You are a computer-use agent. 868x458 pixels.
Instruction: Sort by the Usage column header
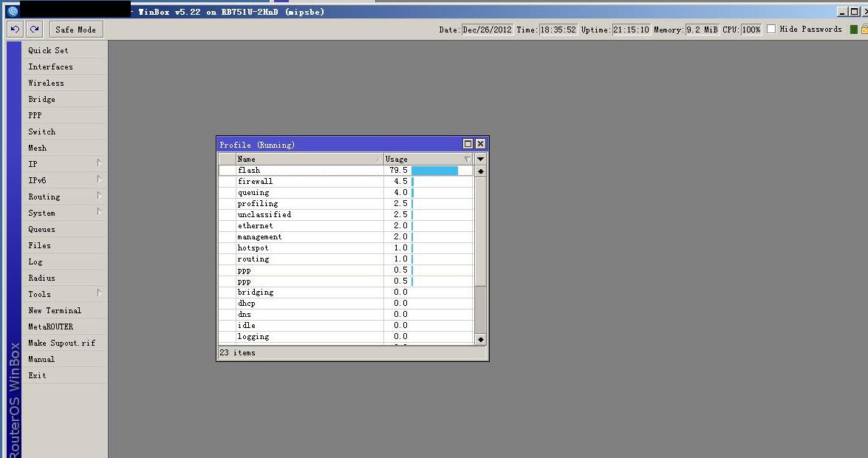pyautogui.click(x=428, y=159)
